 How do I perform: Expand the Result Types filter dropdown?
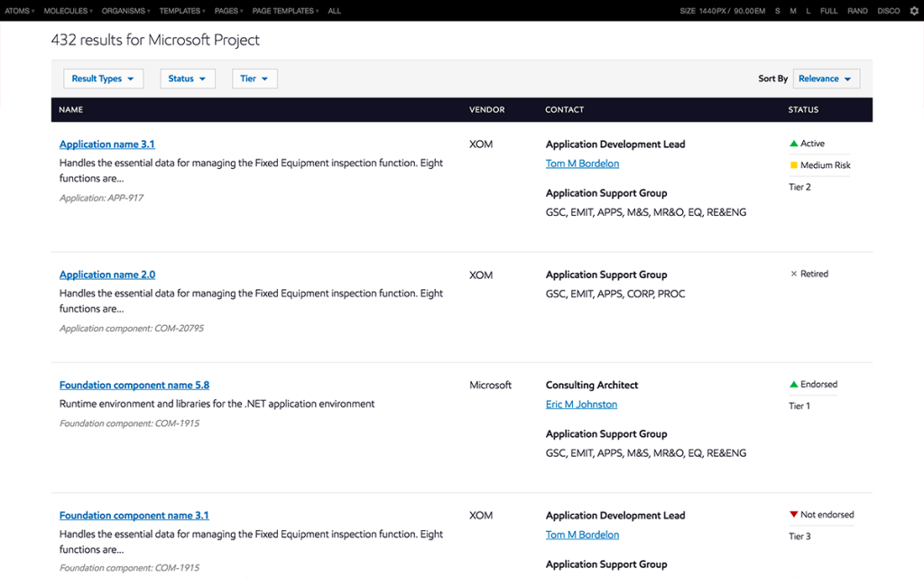[x=104, y=79]
